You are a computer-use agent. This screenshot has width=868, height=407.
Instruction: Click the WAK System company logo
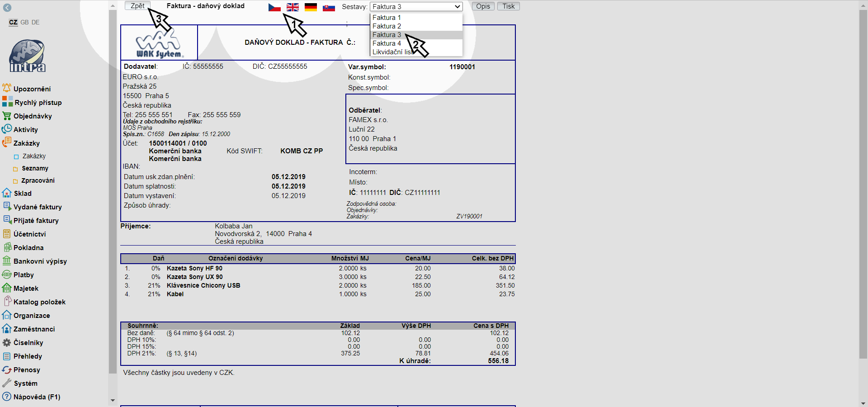click(x=159, y=43)
